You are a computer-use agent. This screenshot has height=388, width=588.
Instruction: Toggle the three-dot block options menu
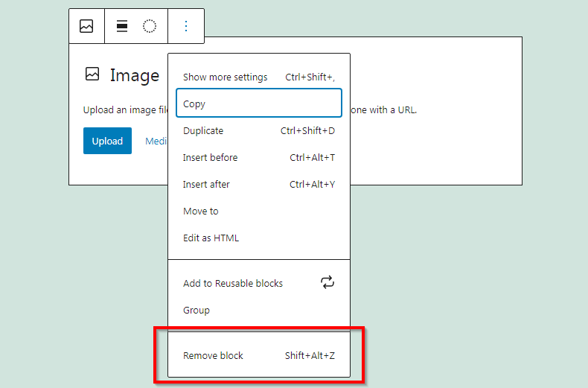[186, 26]
